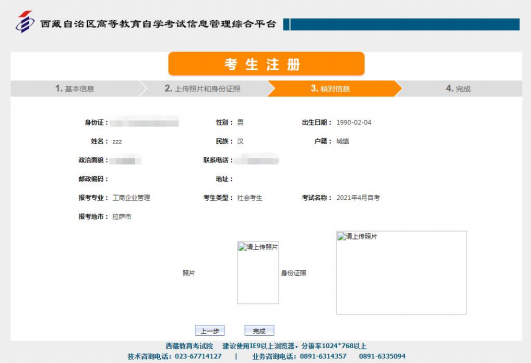Click the photo upload placeholder box
Image resolution: width=531 pixels, height=363 pixels.
coord(258,273)
